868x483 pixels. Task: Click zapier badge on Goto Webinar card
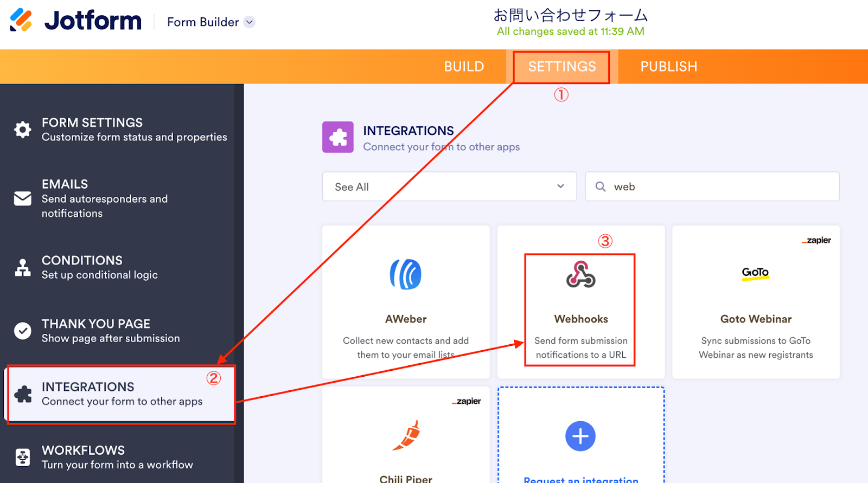pyautogui.click(x=816, y=240)
